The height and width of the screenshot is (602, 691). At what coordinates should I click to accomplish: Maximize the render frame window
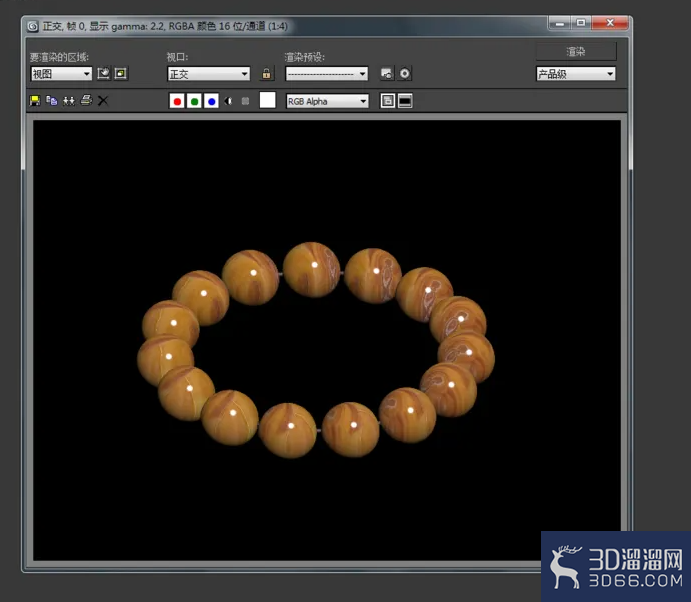point(581,23)
